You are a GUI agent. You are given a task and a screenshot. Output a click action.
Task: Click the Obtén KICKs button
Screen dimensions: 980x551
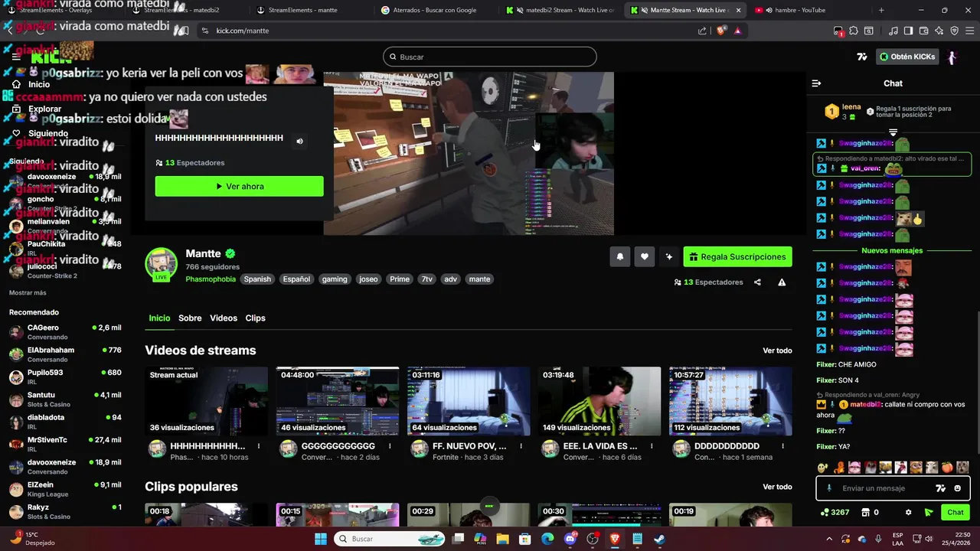(907, 57)
